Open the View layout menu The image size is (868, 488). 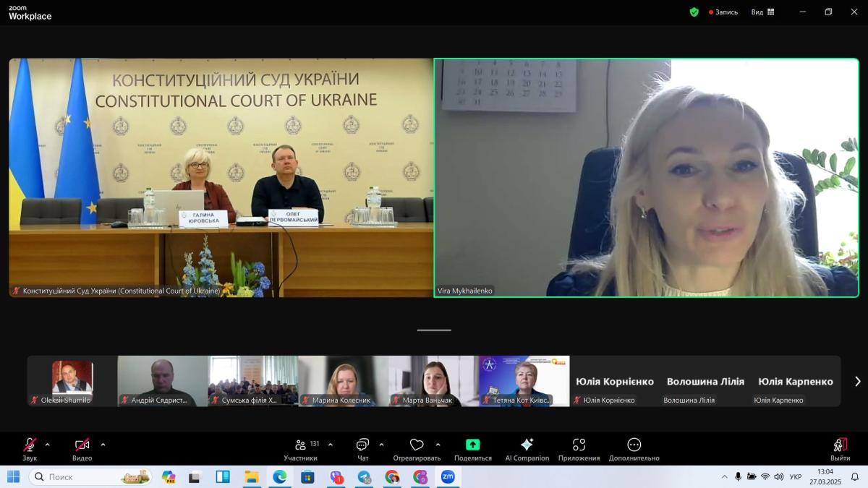click(x=762, y=12)
